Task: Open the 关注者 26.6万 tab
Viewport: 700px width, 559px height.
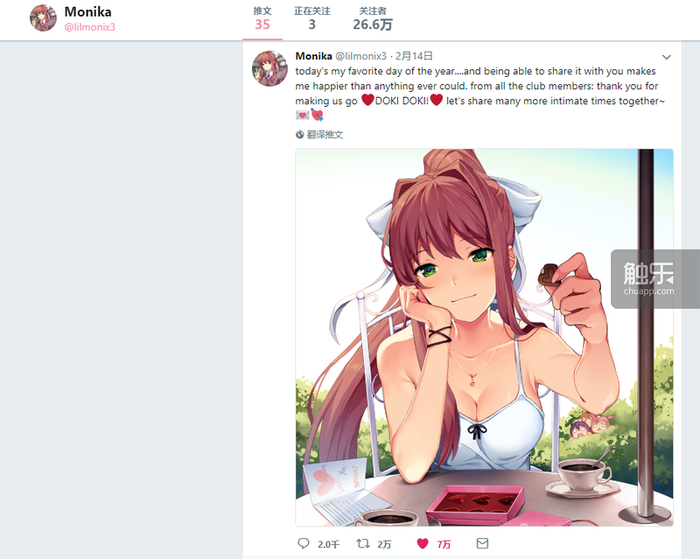Action: (x=372, y=19)
